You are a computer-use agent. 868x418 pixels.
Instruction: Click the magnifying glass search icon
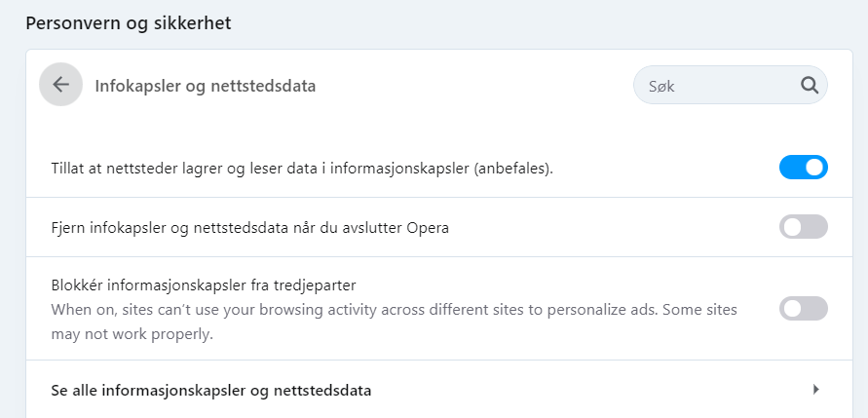coord(810,86)
